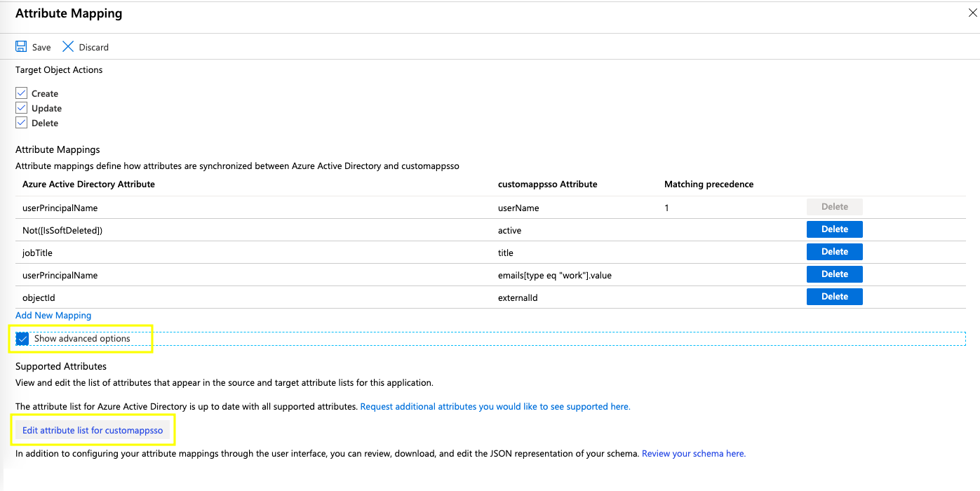Click Add New Mapping link
Viewport: 980px width, 491px height.
point(53,316)
